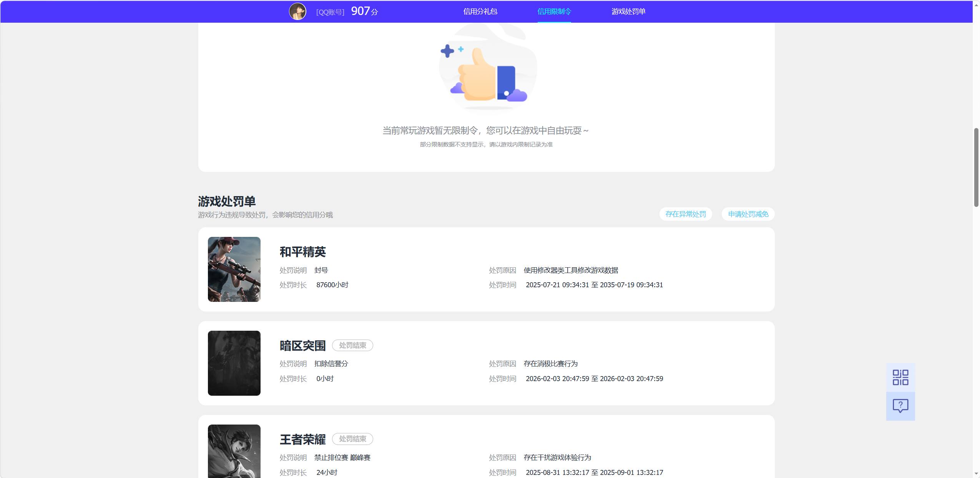
Task: Click the 处罚结束 badge beside 王者荣耀
Action: click(x=352, y=439)
